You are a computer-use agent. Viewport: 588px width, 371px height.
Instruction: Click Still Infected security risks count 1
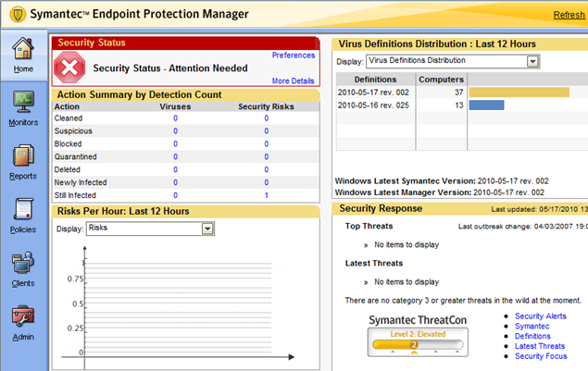tap(267, 195)
